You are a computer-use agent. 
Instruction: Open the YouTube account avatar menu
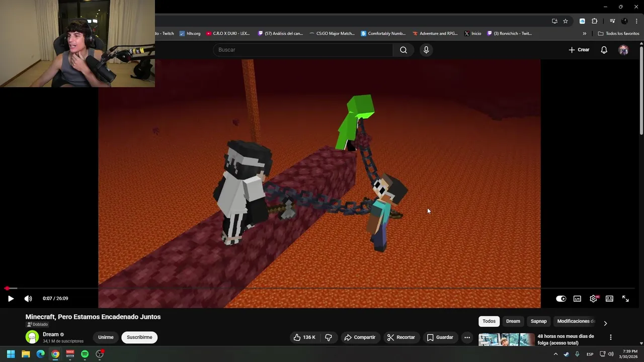[623, 50]
